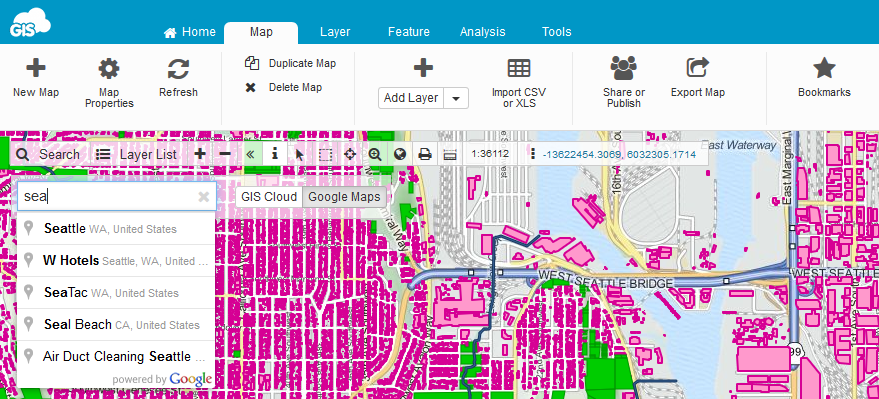Open the Analysis tab

(x=482, y=32)
